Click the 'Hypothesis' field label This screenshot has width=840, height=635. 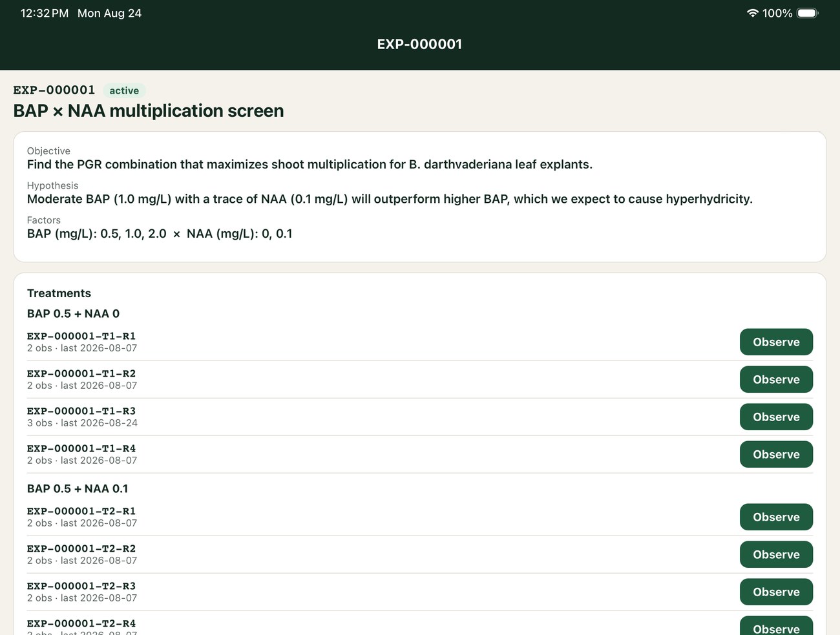click(52, 185)
